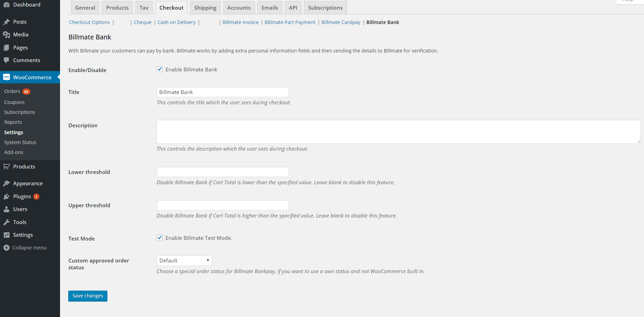Open the Cash on Delivery link
Viewport: 644px width, 317px height.
[x=176, y=22]
